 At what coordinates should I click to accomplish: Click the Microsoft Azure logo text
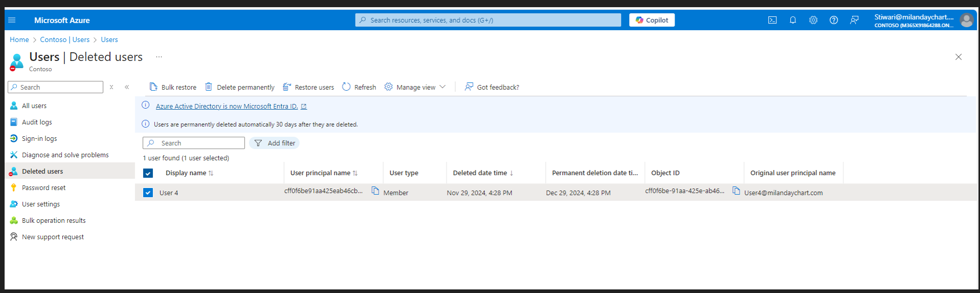coord(62,20)
